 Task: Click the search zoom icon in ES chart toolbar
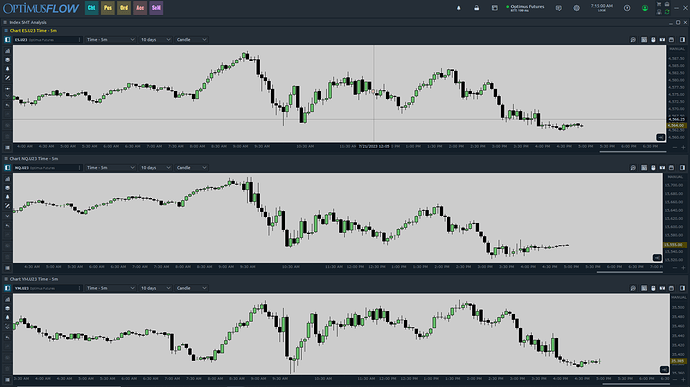(633, 40)
